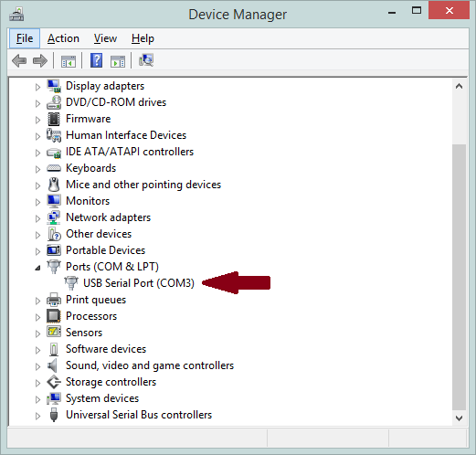This screenshot has width=476, height=455.
Task: Open the File menu
Action: (25, 38)
